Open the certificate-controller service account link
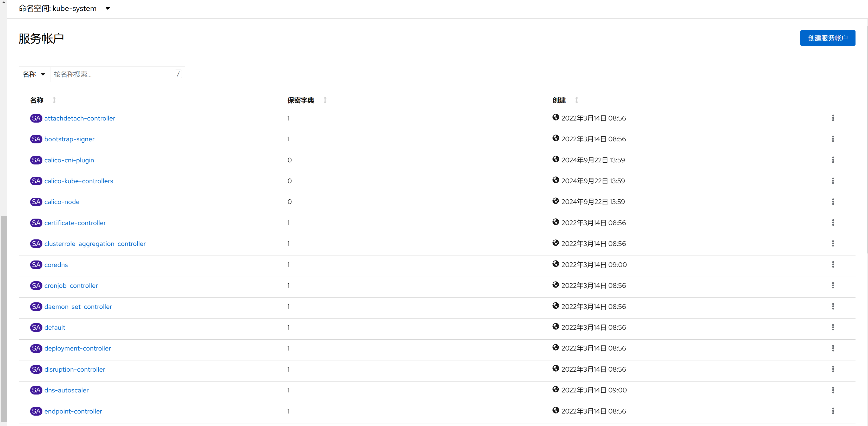The height and width of the screenshot is (426, 868). [x=75, y=223]
